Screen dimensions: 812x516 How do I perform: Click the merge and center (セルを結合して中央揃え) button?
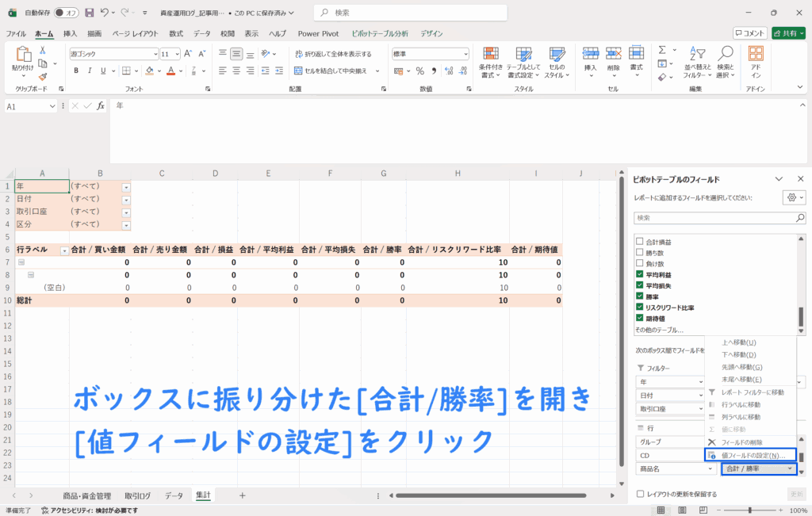pos(335,71)
